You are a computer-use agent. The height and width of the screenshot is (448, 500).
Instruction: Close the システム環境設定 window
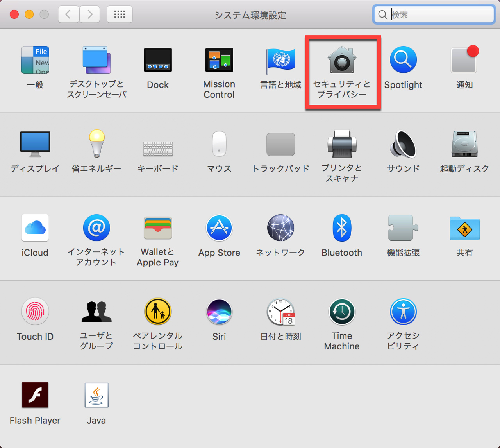click(x=14, y=14)
